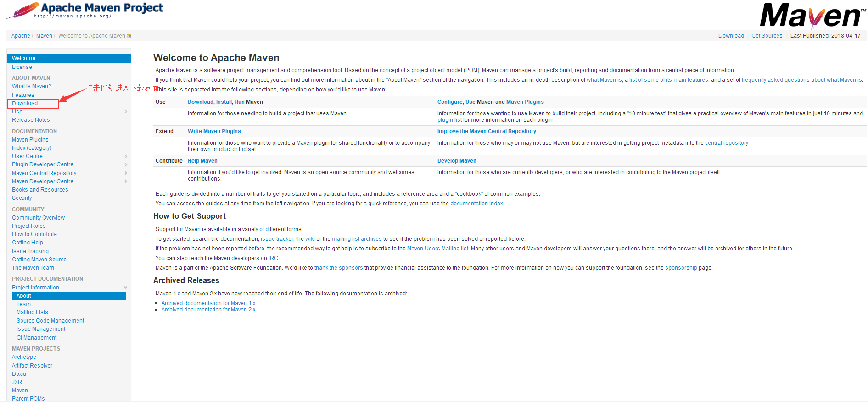
Task: Select Welcome in the sidebar
Action: pyautogui.click(x=69, y=58)
